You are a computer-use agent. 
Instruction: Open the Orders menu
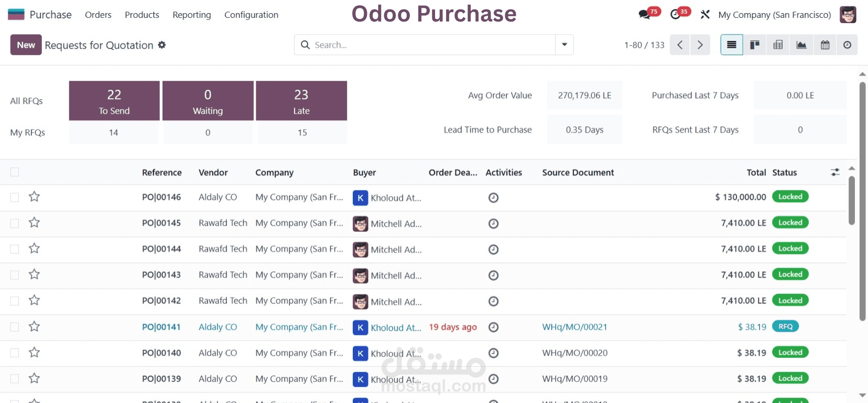pos(98,15)
